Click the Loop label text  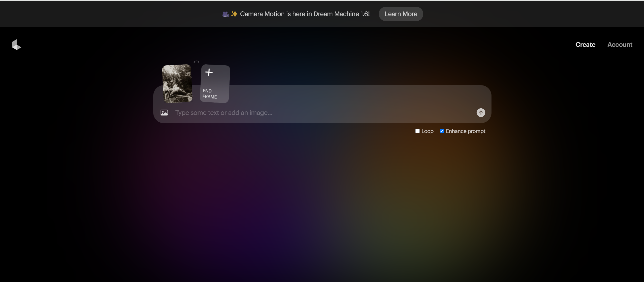(427, 131)
